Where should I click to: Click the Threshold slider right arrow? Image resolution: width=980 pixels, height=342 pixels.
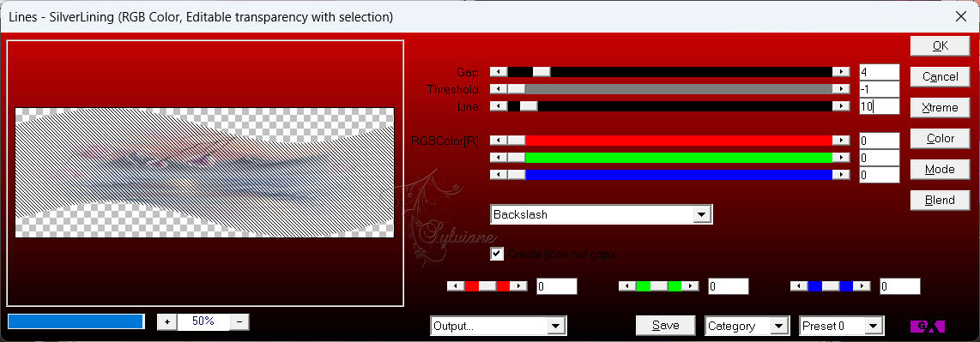click(841, 89)
